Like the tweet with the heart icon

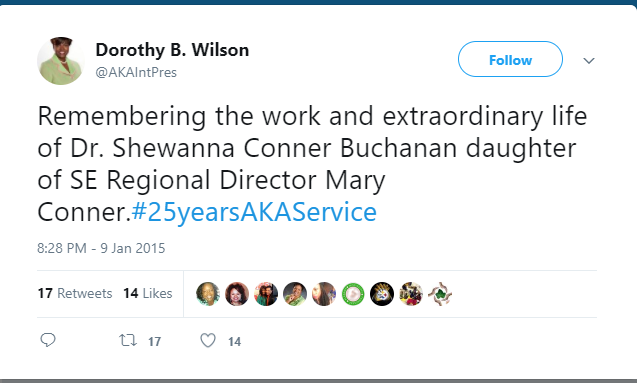tap(208, 340)
